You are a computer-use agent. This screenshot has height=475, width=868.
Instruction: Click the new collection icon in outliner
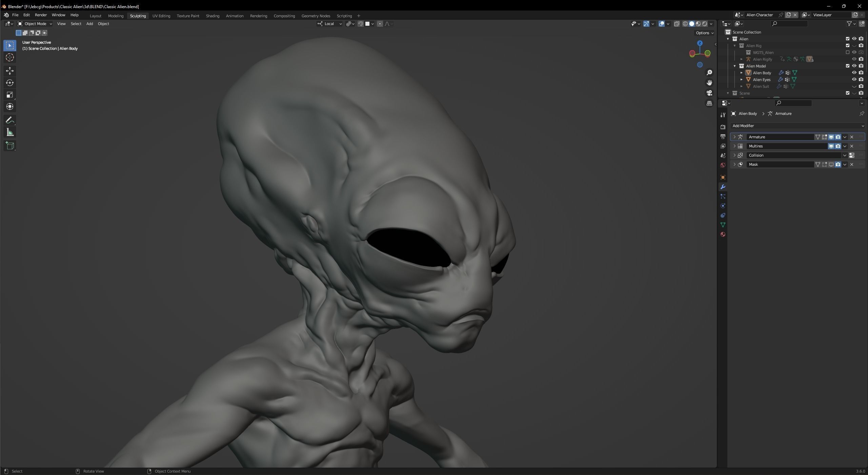point(862,24)
